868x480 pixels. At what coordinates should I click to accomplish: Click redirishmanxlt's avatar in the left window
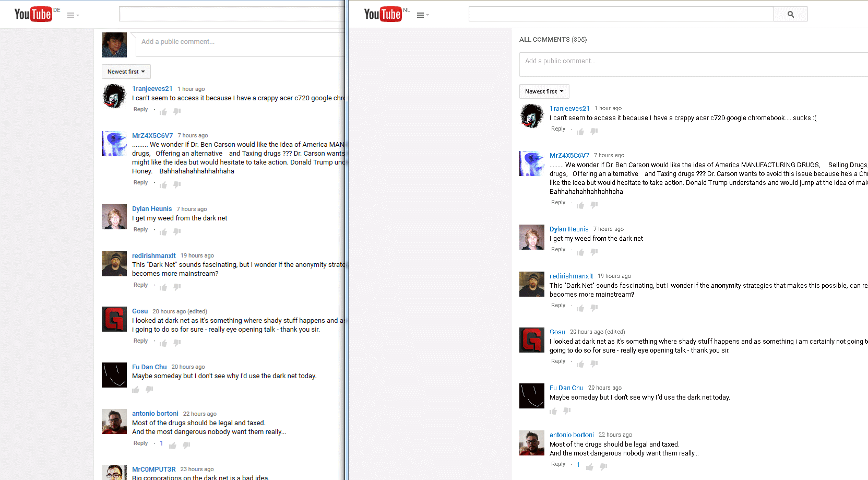(x=114, y=264)
